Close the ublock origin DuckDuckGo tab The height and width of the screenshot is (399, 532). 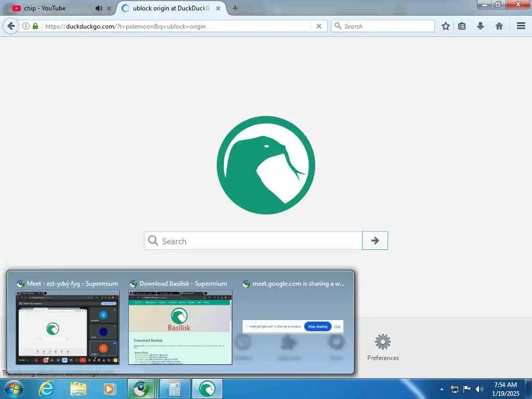pos(218,8)
